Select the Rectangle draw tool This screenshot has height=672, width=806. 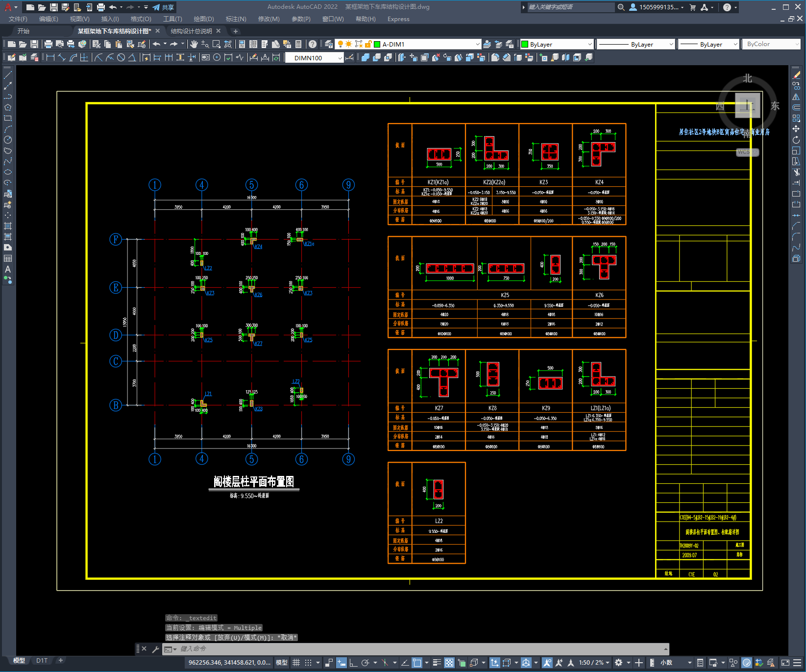click(8, 118)
